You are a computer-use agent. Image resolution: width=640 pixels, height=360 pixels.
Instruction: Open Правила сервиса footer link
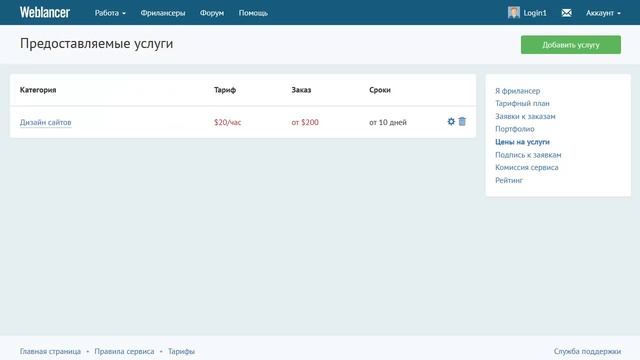point(124,351)
